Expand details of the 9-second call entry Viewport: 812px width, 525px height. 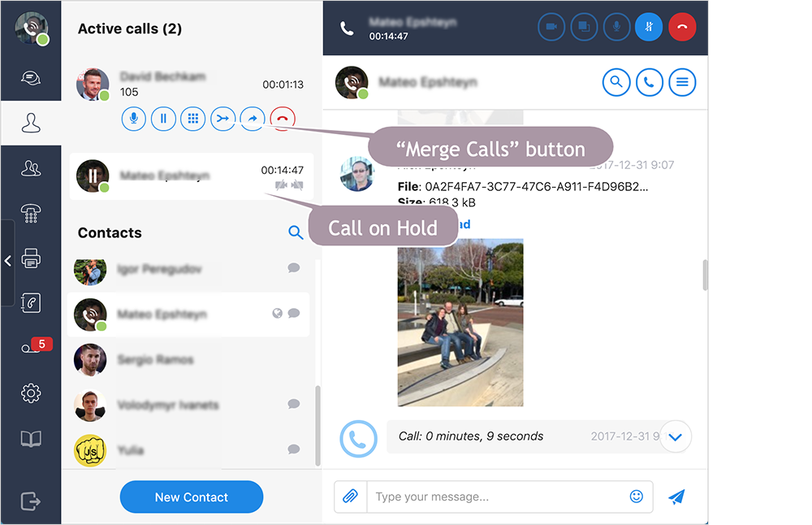click(676, 436)
